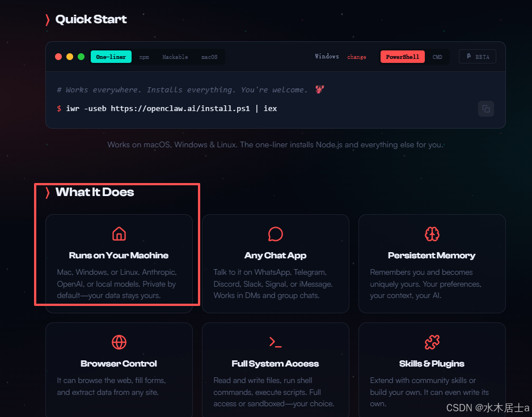Click the 'It can browse the web' description
Screen dimensions: 532x417
111,386
